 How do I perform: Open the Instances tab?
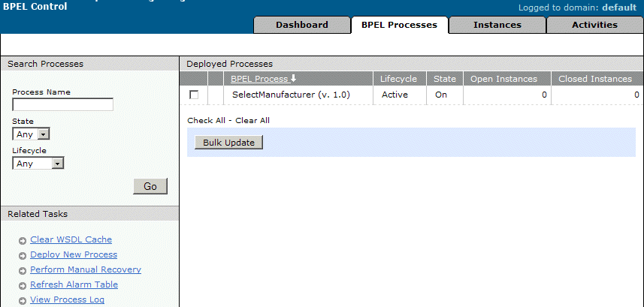[x=497, y=25]
